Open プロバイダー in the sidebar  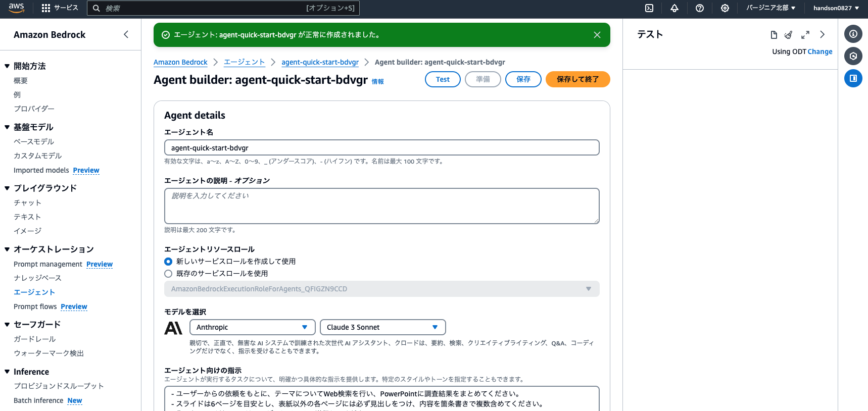[34, 109]
